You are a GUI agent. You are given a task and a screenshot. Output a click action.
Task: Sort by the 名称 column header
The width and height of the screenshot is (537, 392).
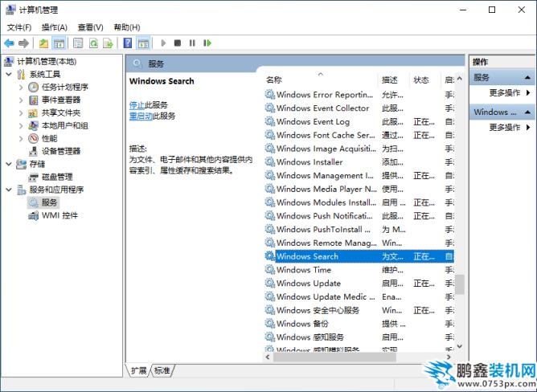click(x=320, y=80)
